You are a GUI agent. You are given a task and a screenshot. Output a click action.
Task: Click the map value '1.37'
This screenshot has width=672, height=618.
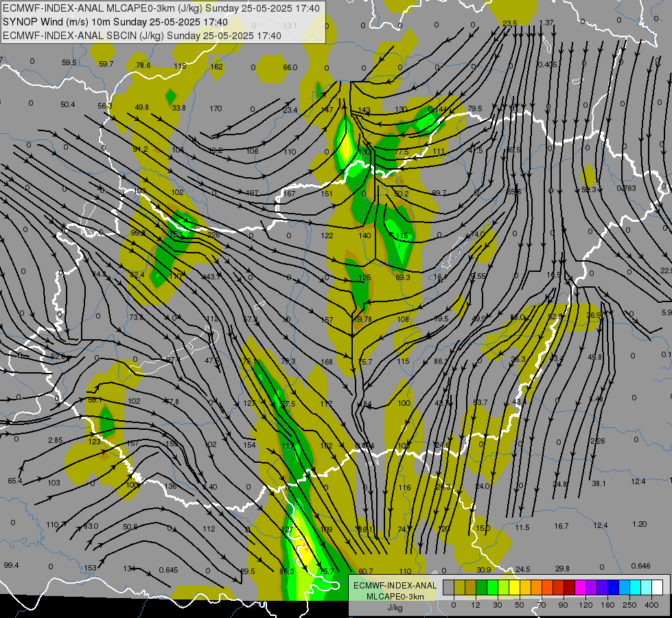pos(546,23)
